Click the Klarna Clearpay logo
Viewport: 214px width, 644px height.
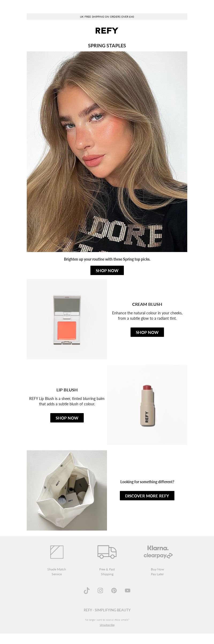pyautogui.click(x=158, y=552)
